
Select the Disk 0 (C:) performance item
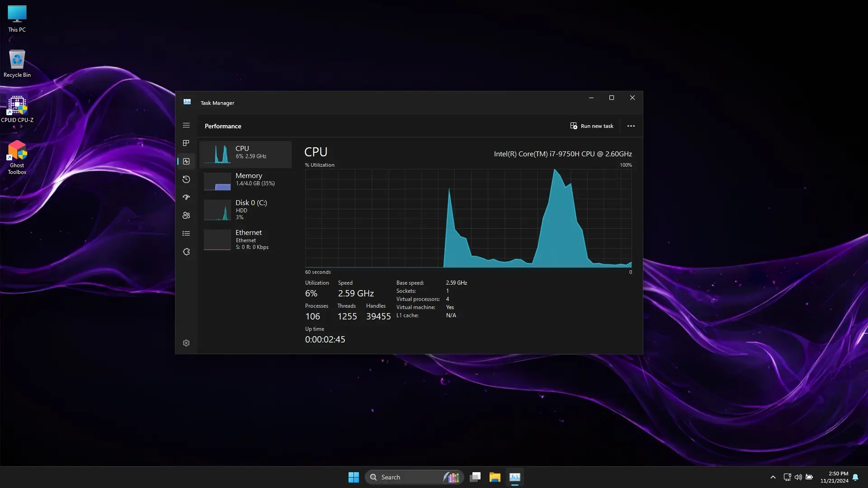coord(245,209)
